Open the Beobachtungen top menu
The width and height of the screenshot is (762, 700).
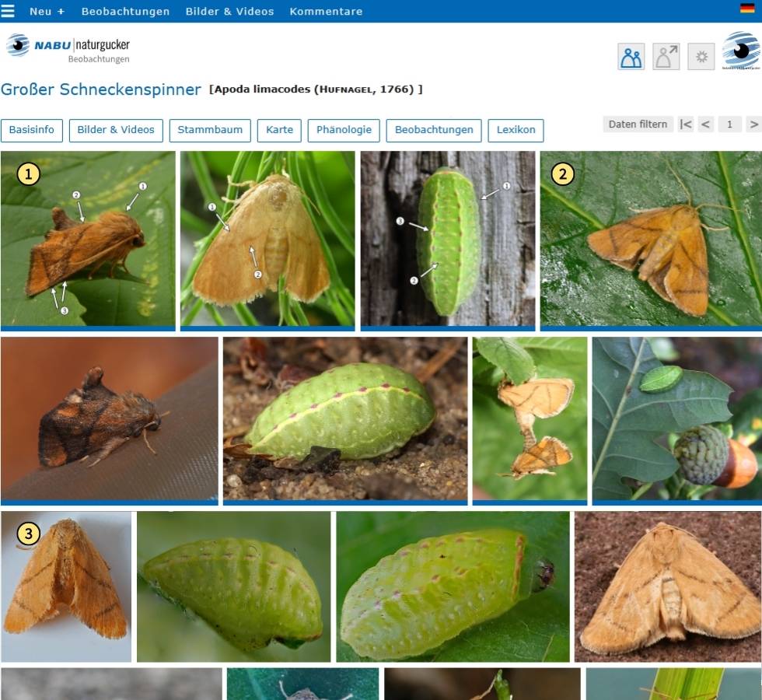tap(125, 11)
